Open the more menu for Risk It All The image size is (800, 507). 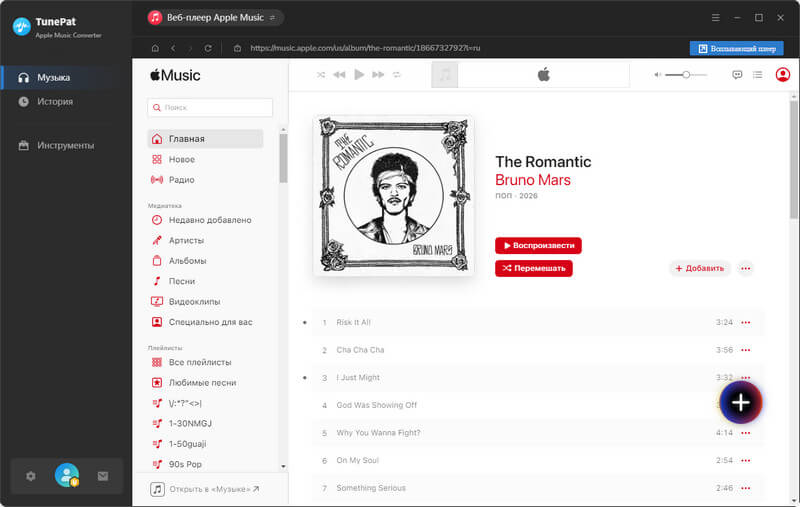[x=745, y=323]
